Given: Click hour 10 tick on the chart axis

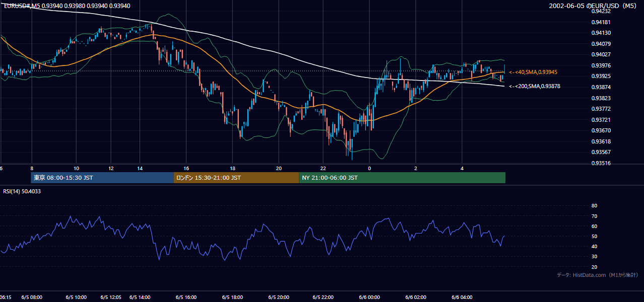Looking at the screenshot, I should [76, 168].
